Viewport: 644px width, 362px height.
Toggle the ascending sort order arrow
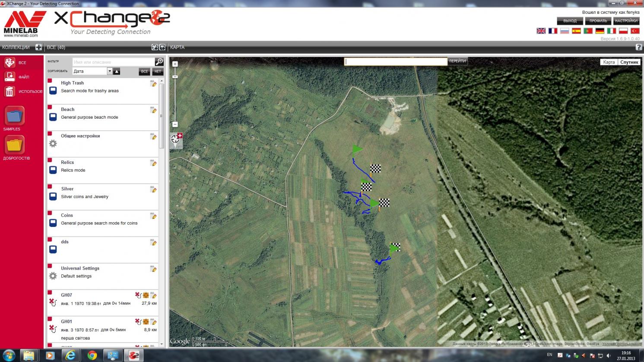point(117,71)
